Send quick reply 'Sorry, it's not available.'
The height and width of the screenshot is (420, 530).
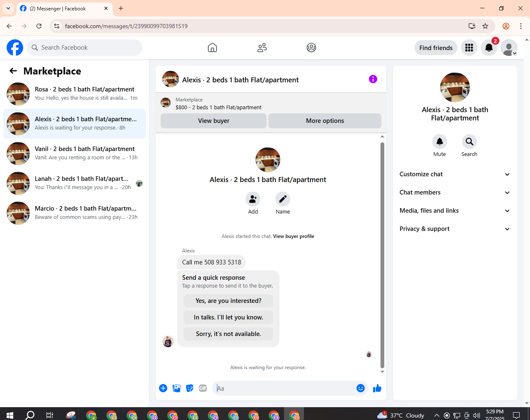pos(229,334)
